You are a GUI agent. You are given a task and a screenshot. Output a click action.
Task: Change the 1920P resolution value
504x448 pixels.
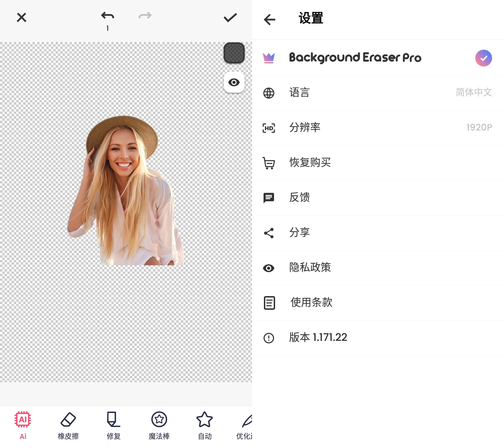pyautogui.click(x=479, y=127)
